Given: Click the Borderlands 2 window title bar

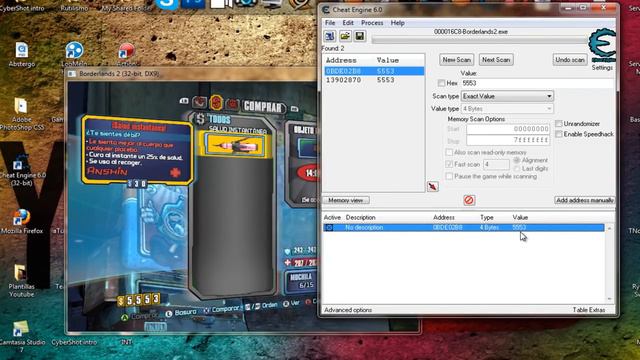Looking at the screenshot, I should [x=192, y=74].
